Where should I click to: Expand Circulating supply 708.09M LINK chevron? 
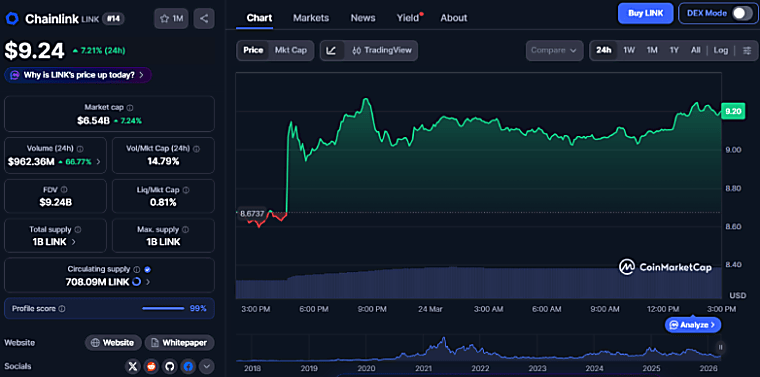click(148, 282)
